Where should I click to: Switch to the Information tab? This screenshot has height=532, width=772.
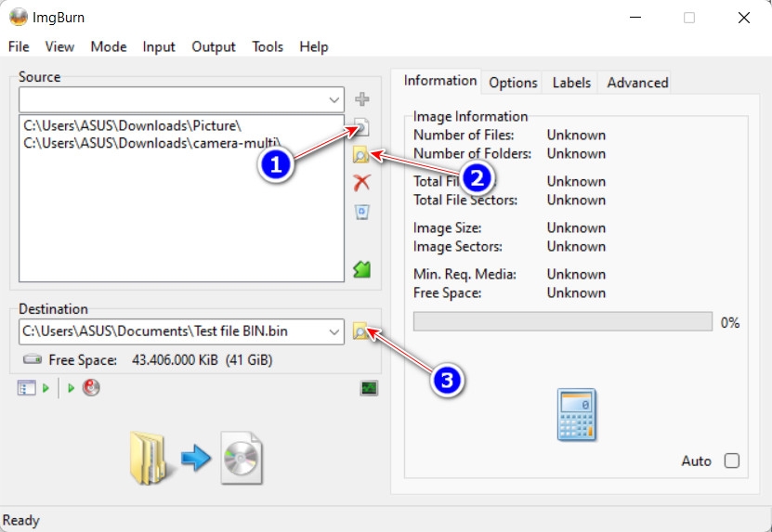point(440,81)
